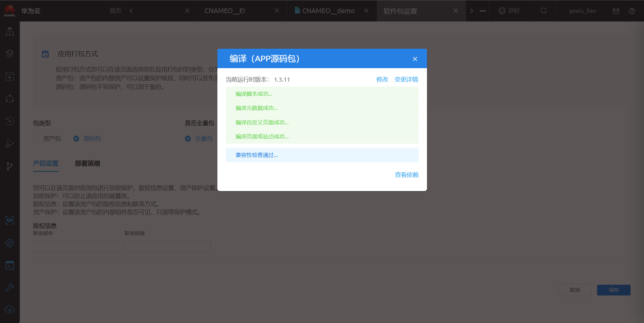Image resolution: width=644 pixels, height=323 pixels.
Task: Click the Huawei Cloud logo
Action: click(x=9, y=11)
